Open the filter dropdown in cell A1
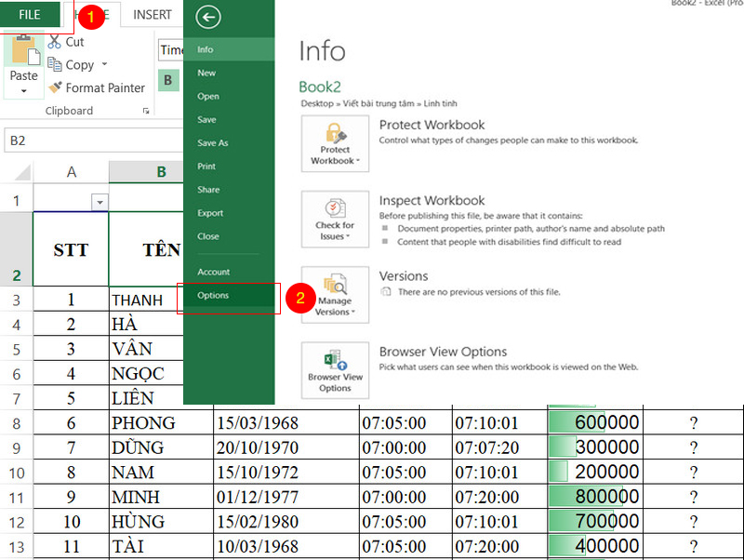The image size is (744, 560). click(x=100, y=202)
